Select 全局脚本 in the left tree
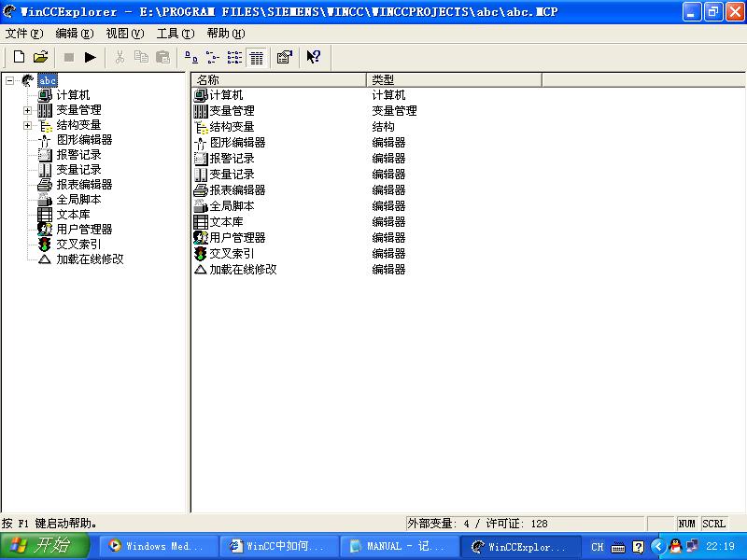This screenshot has width=747, height=560. [x=78, y=199]
